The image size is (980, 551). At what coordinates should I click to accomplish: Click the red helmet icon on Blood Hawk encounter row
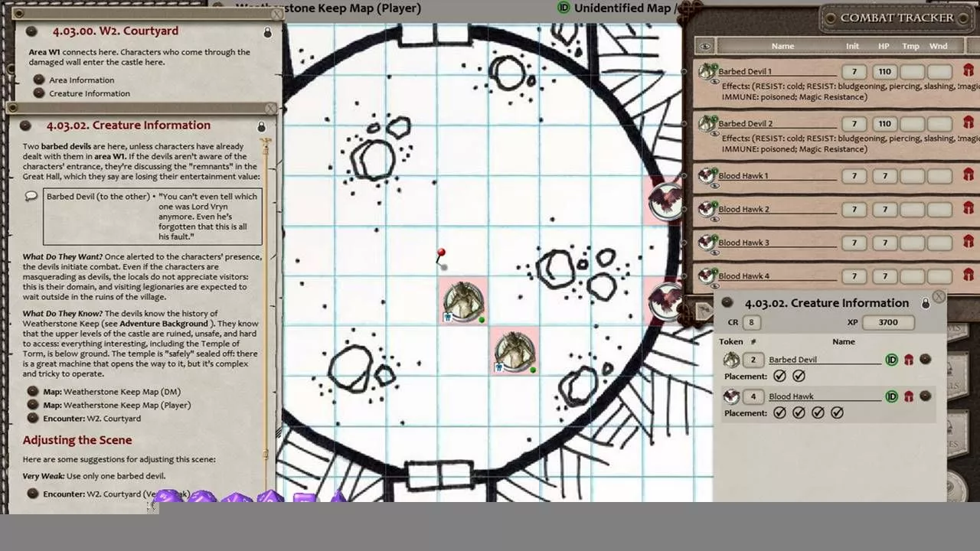coord(909,396)
